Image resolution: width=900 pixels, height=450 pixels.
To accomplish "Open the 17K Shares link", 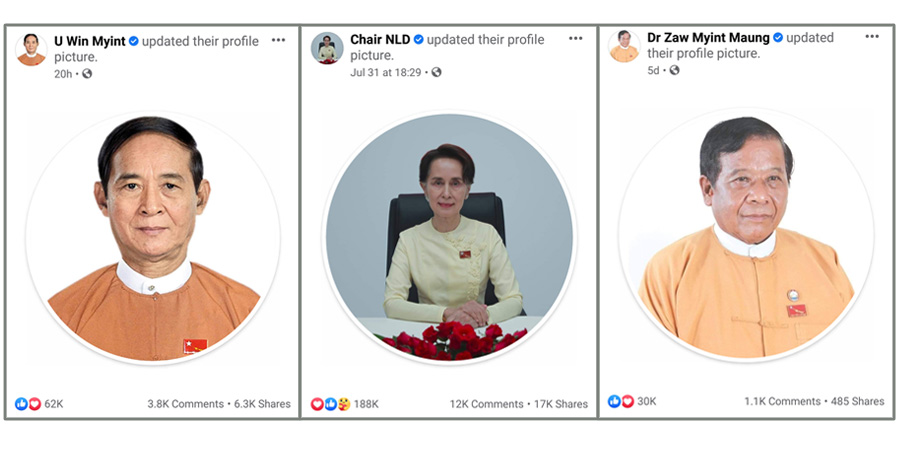I will [x=561, y=404].
